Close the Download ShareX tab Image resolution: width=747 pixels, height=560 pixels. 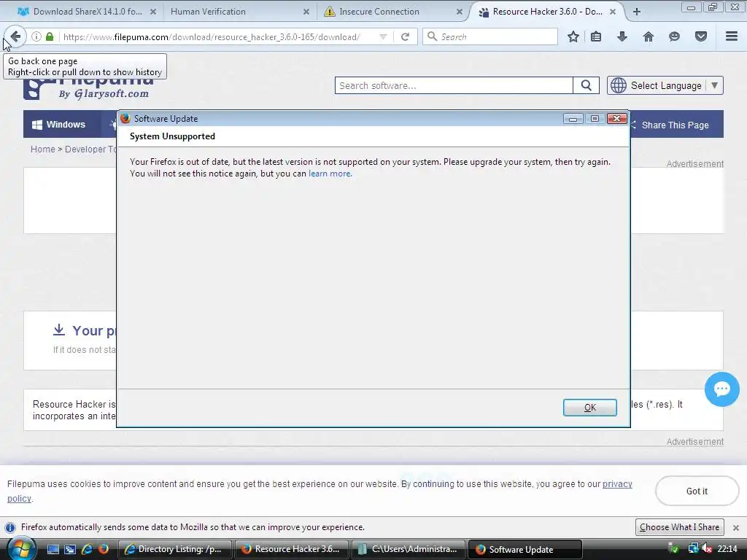pyautogui.click(x=153, y=12)
